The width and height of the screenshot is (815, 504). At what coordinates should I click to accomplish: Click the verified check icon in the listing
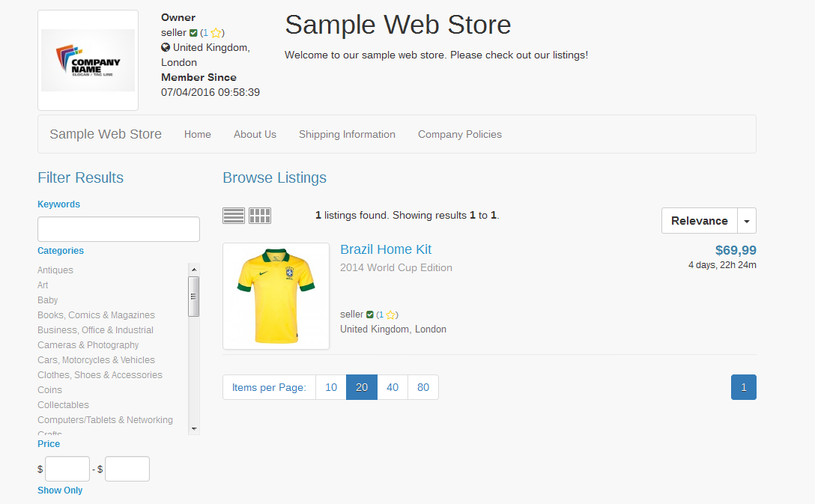pos(370,315)
